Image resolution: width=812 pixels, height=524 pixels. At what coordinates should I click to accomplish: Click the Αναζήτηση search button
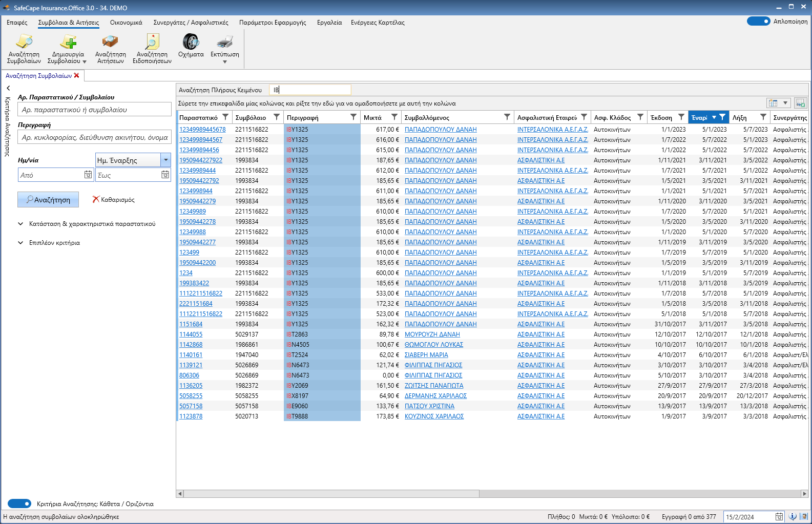pos(48,200)
